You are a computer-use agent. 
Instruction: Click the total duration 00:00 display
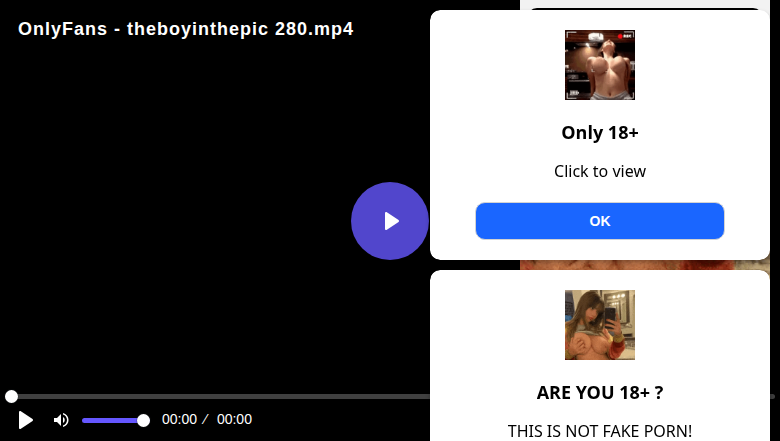coord(234,419)
